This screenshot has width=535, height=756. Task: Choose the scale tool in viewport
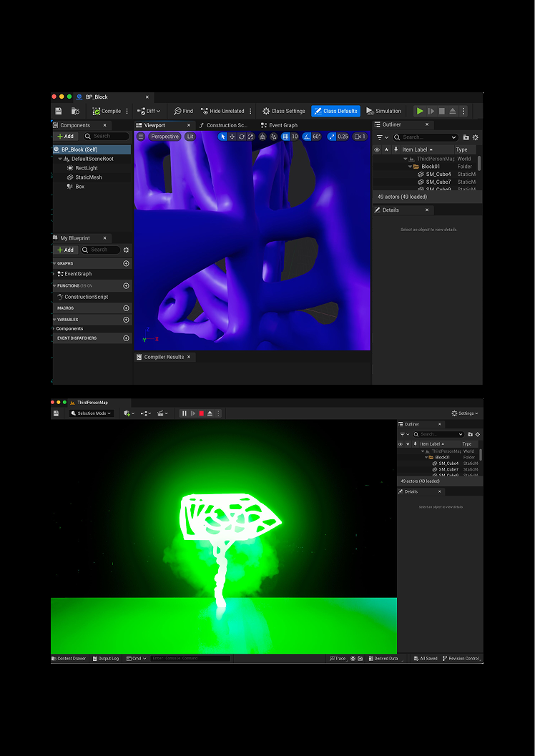[250, 137]
